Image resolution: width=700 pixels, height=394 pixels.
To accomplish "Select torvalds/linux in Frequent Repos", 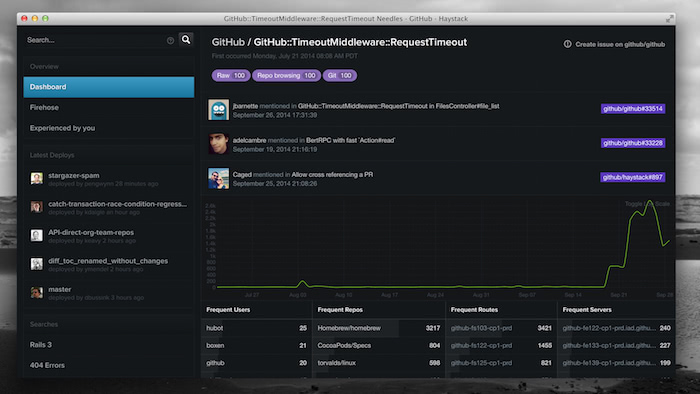I will 379,363.
